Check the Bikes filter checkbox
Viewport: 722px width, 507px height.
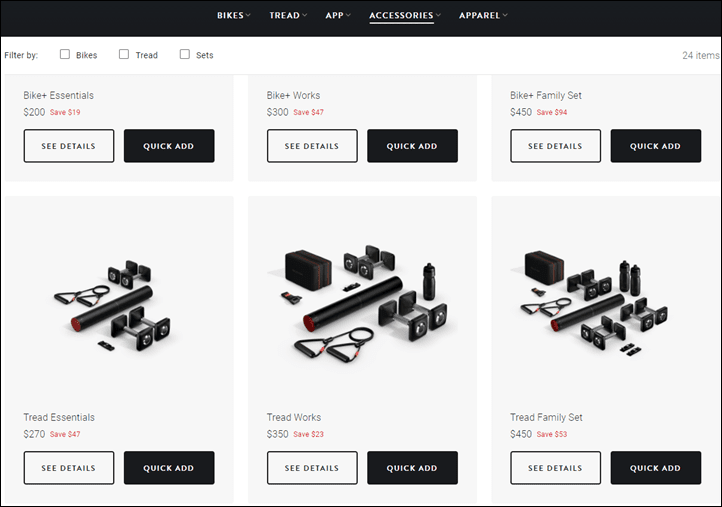click(65, 54)
